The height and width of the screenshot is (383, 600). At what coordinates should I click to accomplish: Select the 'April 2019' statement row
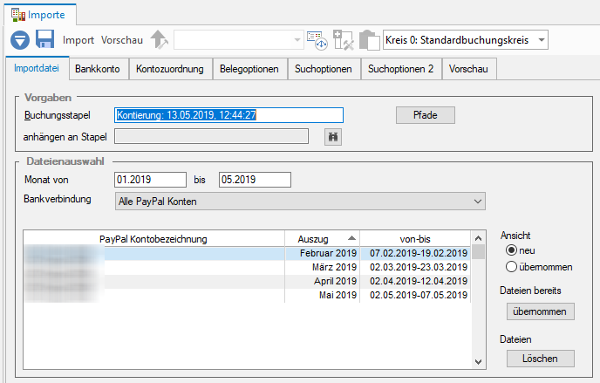click(x=247, y=281)
